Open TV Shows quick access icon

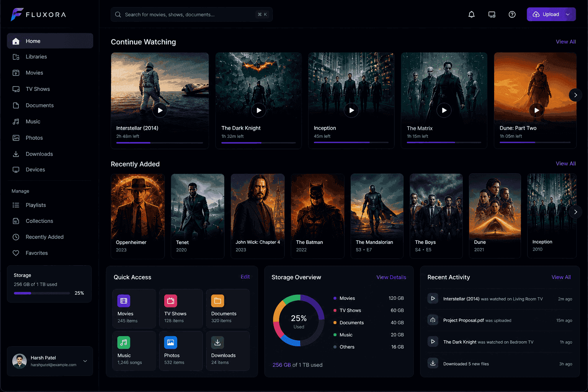point(171,301)
